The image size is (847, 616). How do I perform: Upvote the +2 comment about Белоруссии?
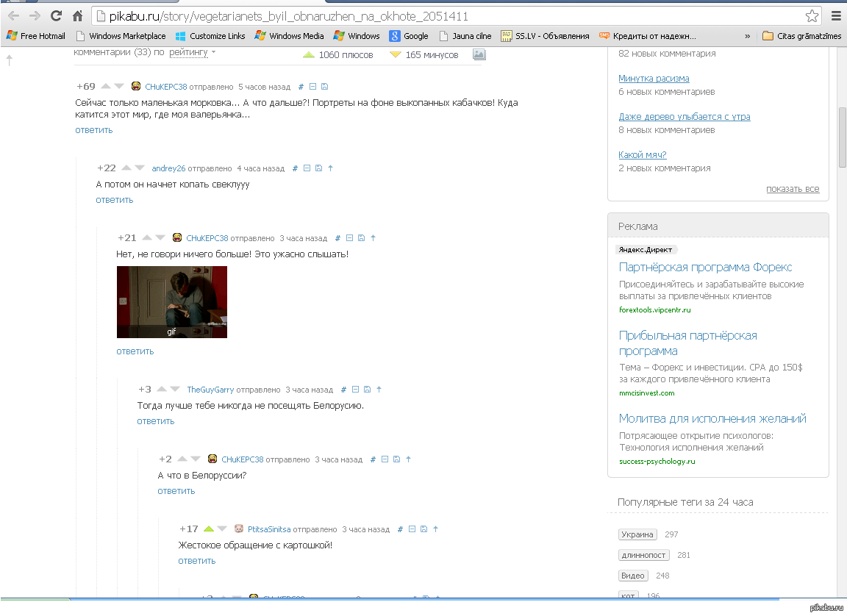pyautogui.click(x=182, y=459)
